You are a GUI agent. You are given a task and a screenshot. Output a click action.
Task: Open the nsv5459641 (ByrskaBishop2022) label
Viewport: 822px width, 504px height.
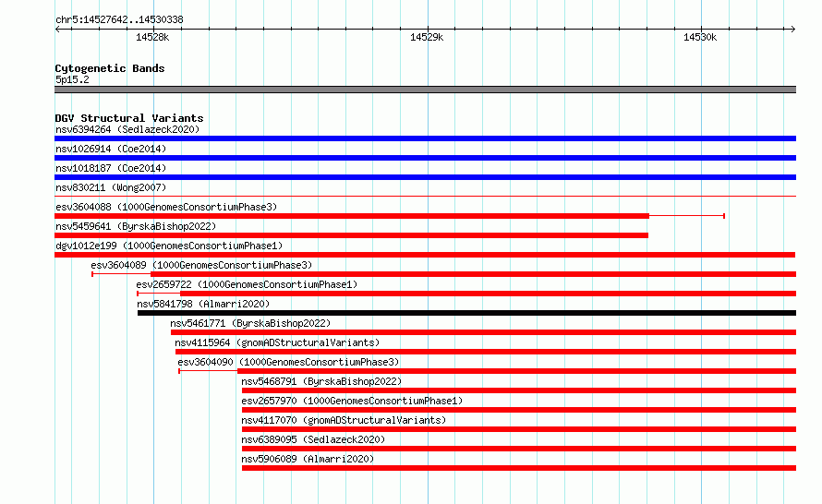coord(136,226)
